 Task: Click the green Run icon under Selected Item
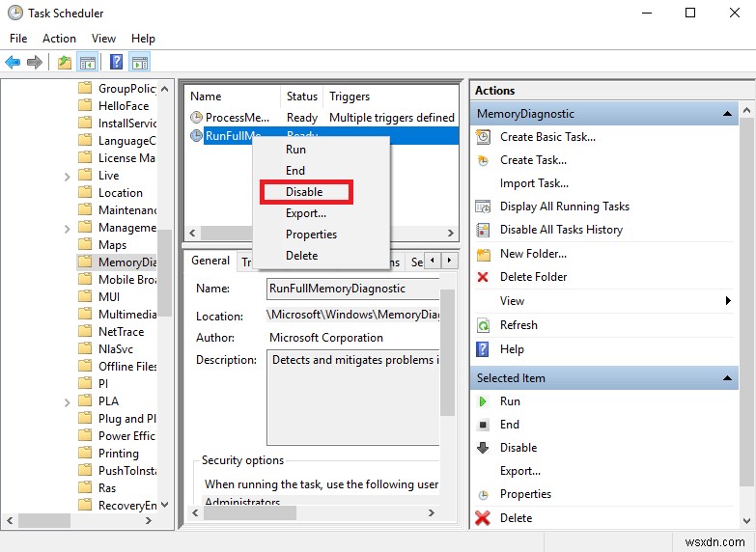coord(482,401)
